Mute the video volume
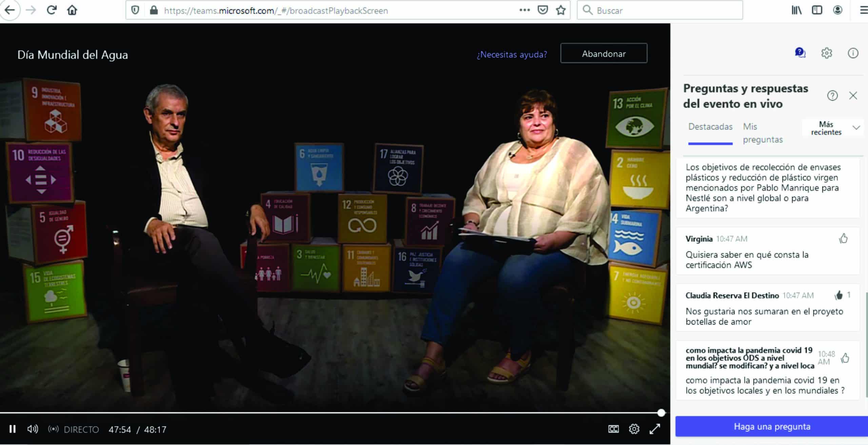 point(33,429)
